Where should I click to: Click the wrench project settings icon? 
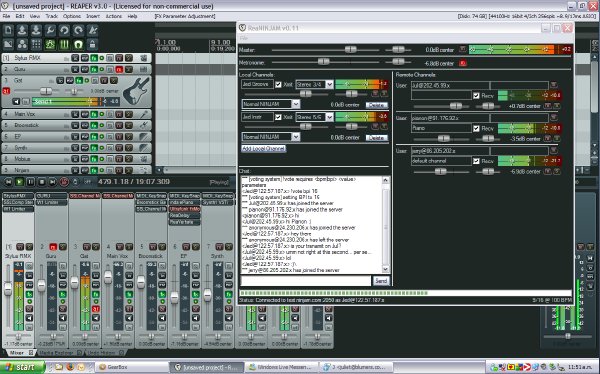[x=50, y=30]
